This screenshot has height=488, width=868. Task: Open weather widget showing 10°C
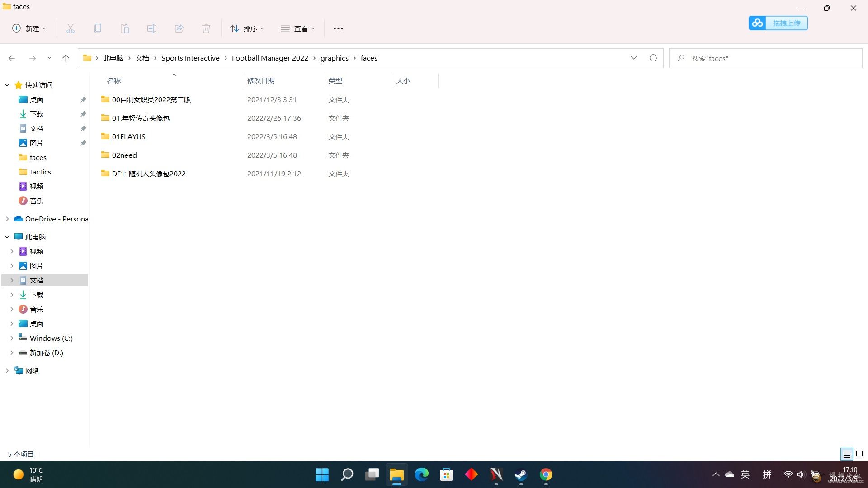click(28, 474)
